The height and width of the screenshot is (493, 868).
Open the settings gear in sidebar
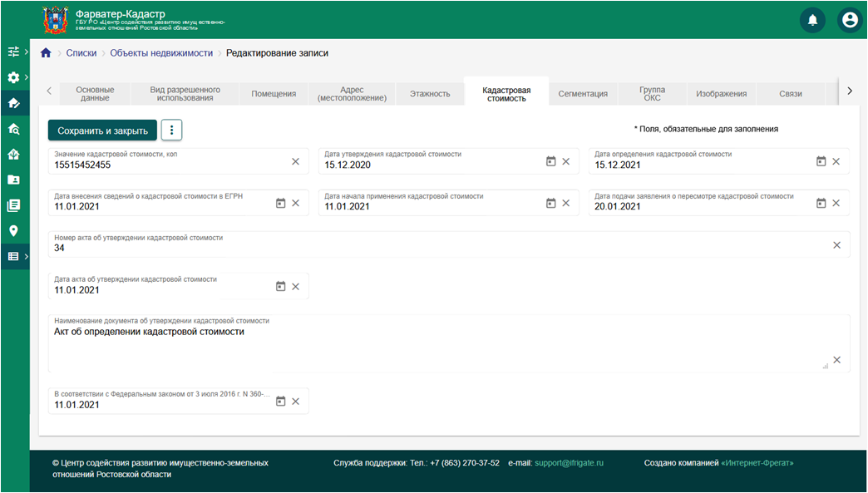pyautogui.click(x=13, y=77)
